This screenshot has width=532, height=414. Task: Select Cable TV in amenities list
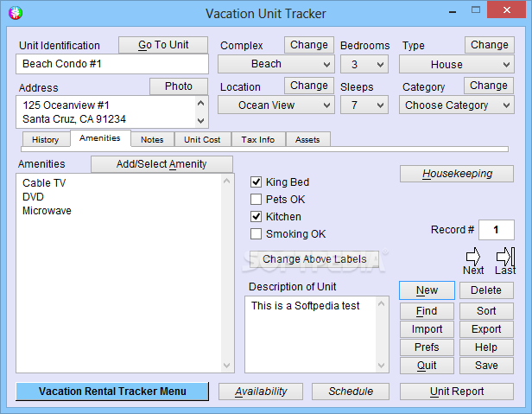[x=44, y=183]
